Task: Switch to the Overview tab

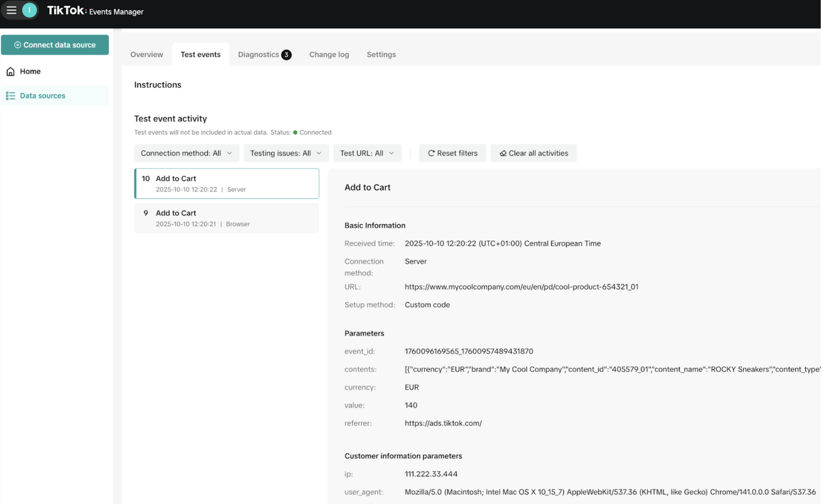Action: (x=147, y=54)
